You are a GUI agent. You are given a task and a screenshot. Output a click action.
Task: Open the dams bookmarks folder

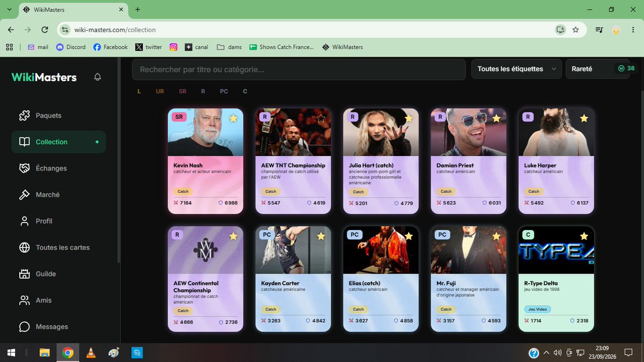229,47
